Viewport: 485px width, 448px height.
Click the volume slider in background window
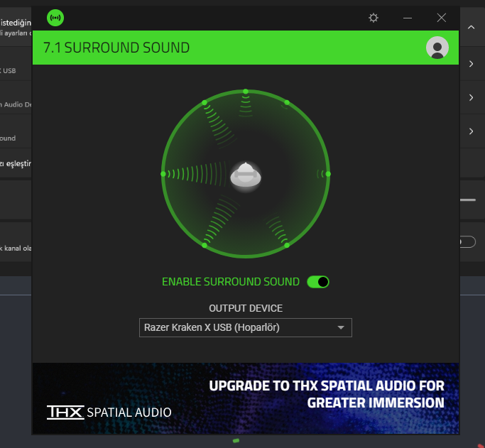point(468,200)
